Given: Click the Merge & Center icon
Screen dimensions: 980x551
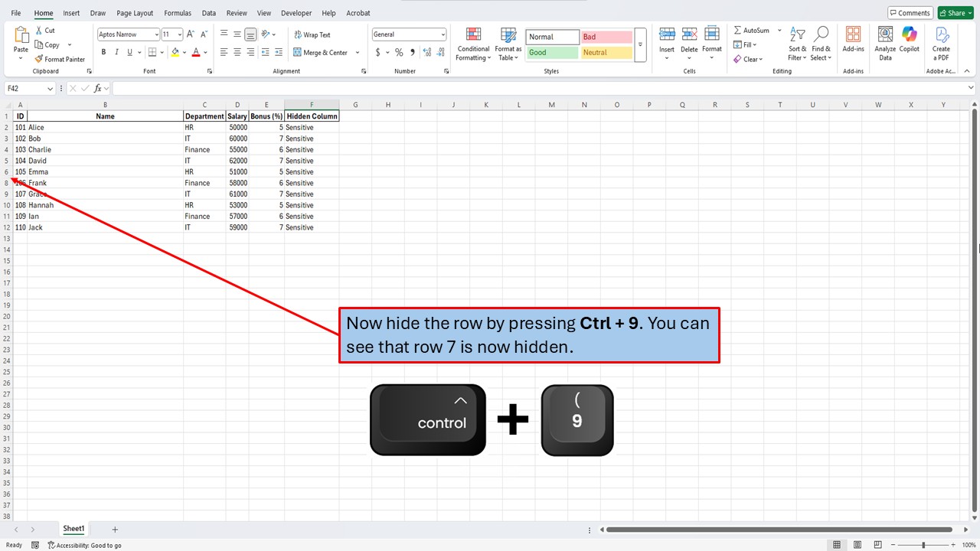Looking at the screenshot, I should (x=298, y=52).
